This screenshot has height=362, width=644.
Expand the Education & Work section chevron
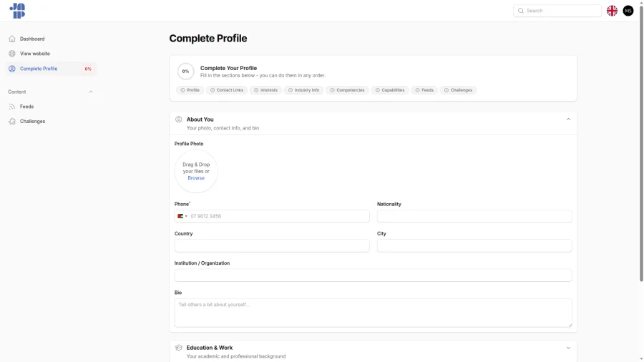568,348
